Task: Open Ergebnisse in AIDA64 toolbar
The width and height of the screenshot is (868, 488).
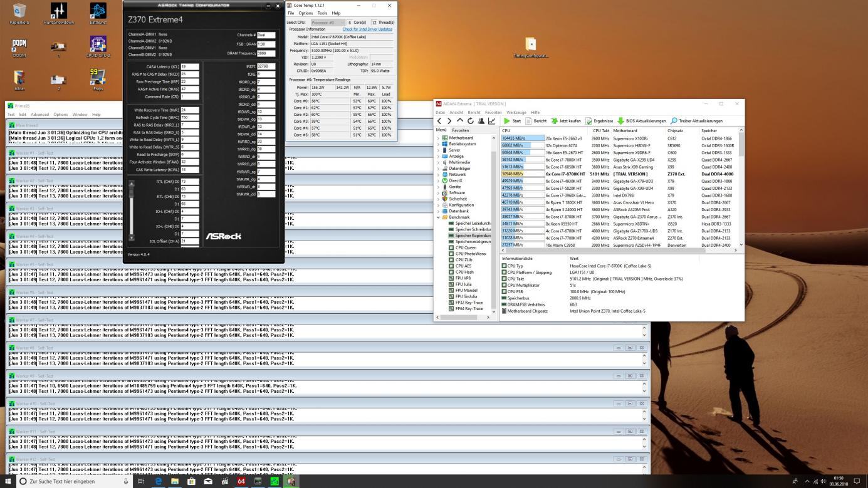Action: [x=599, y=121]
